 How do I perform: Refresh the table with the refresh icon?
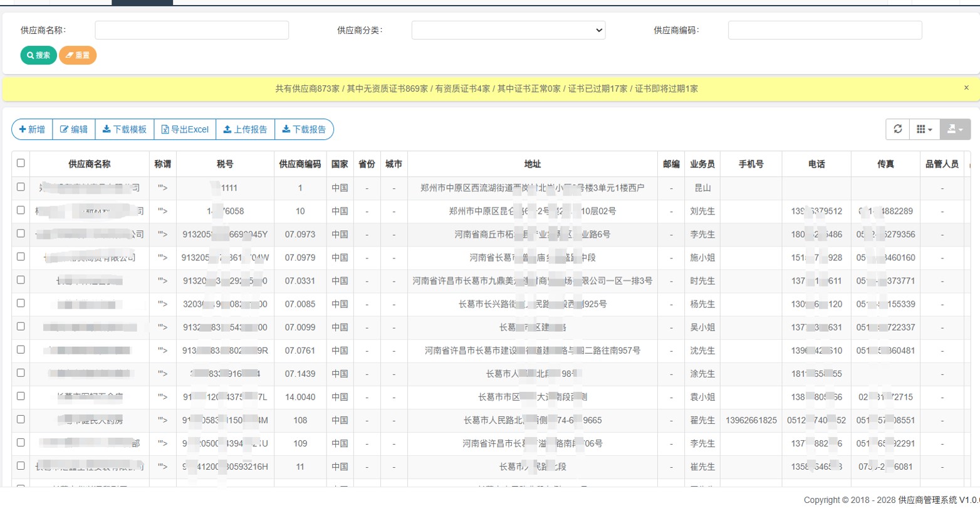click(x=897, y=129)
